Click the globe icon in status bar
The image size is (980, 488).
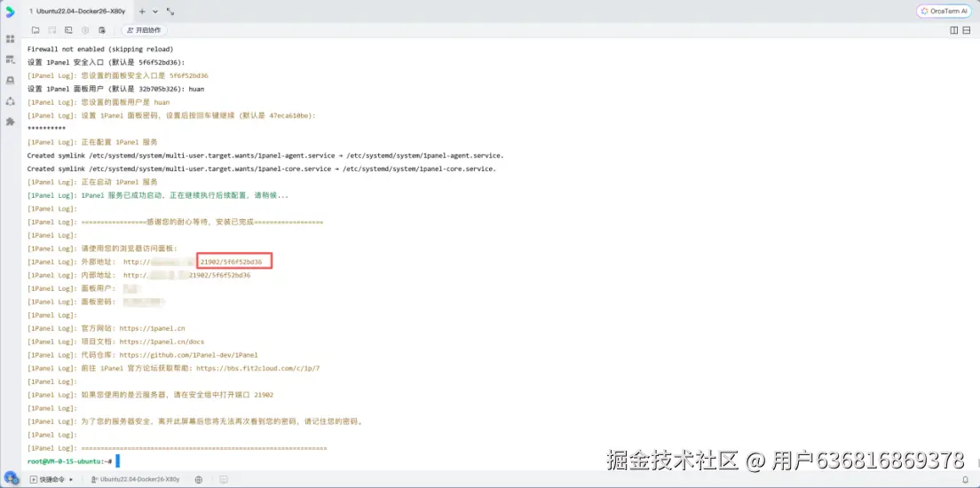[x=199, y=479]
